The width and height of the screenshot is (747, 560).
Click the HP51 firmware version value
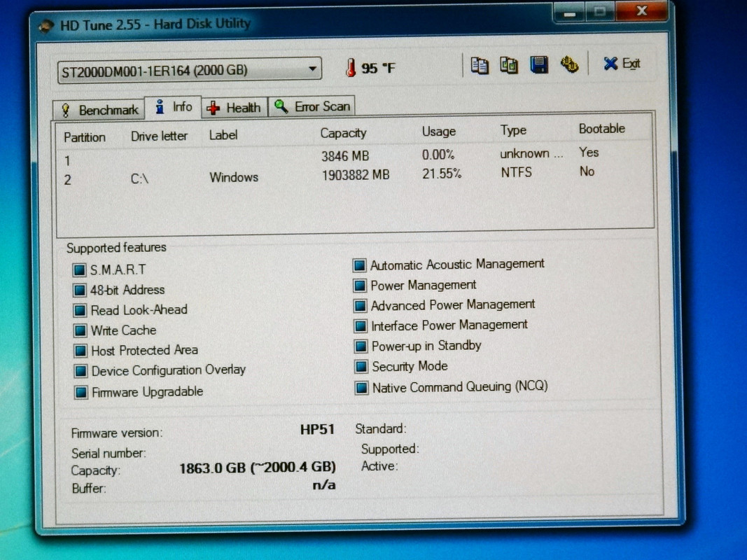click(x=317, y=430)
